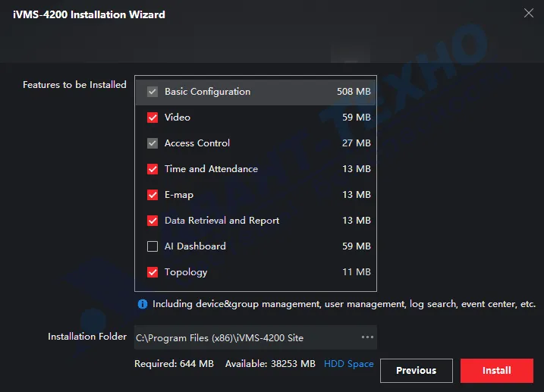Go back with the Previous button
The image size is (544, 392).
(x=416, y=371)
